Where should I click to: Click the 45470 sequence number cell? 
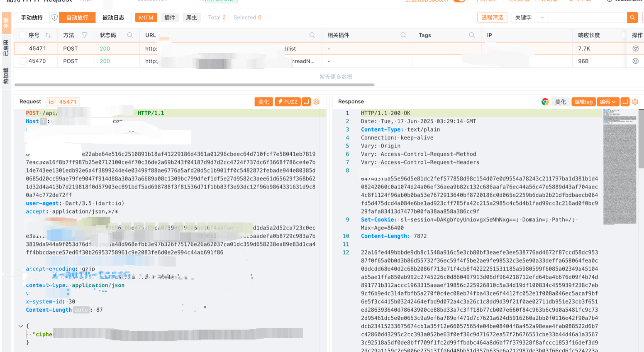coord(37,61)
